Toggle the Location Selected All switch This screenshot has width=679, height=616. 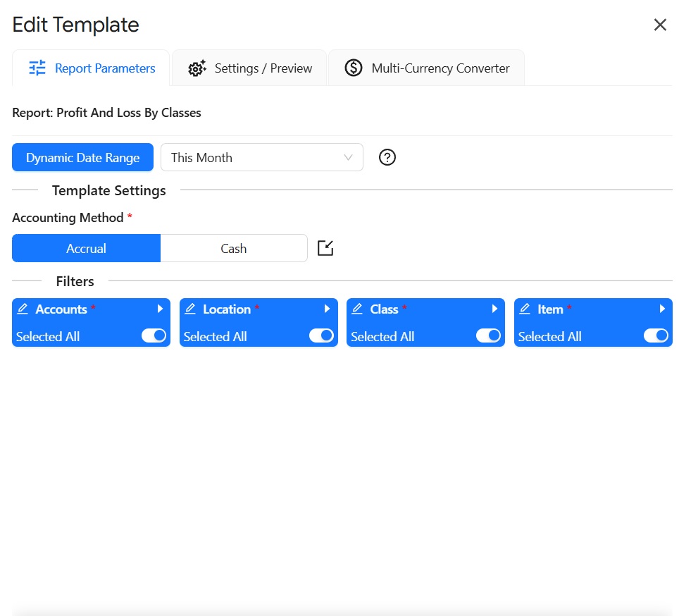[321, 336]
